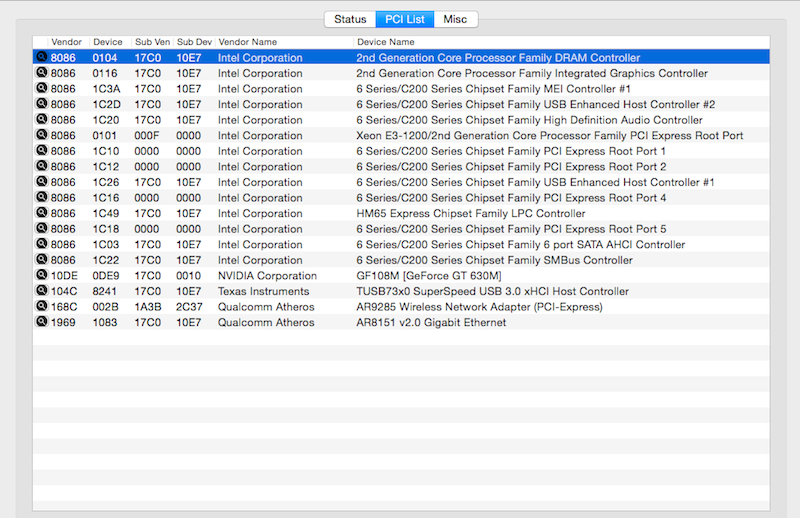
Task: Click the magnifier icon for AR8151 Gigabit Ethernet
Action: point(41,322)
